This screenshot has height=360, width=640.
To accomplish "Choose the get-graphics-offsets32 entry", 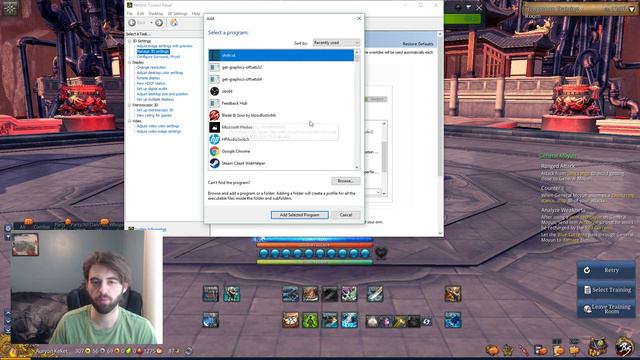I will tap(281, 67).
